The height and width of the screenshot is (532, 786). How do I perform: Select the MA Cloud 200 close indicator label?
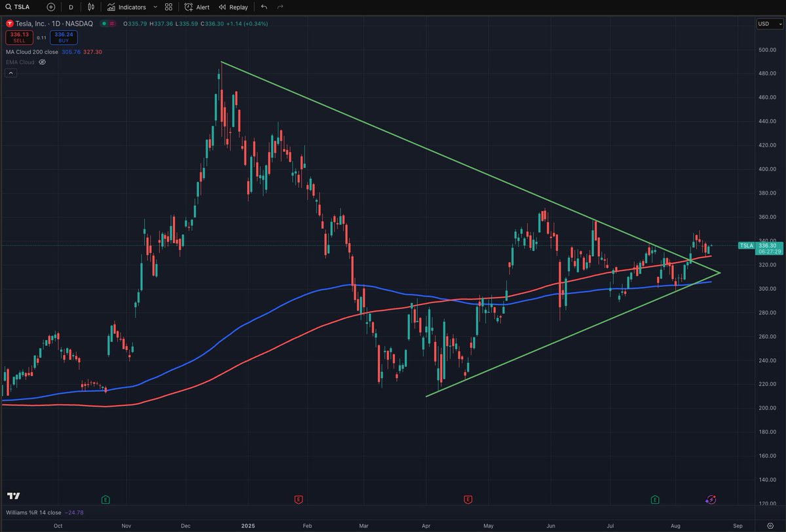[x=32, y=52]
